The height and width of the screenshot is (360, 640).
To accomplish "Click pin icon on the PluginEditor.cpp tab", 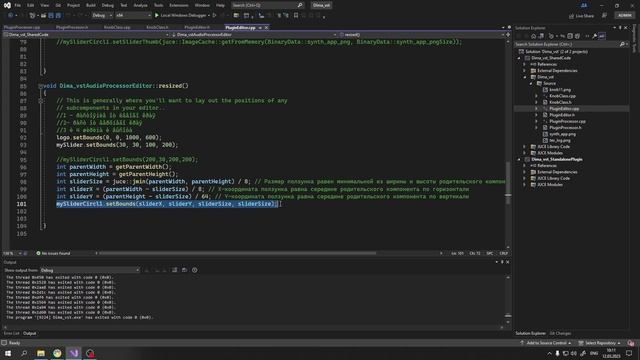I will [260, 28].
